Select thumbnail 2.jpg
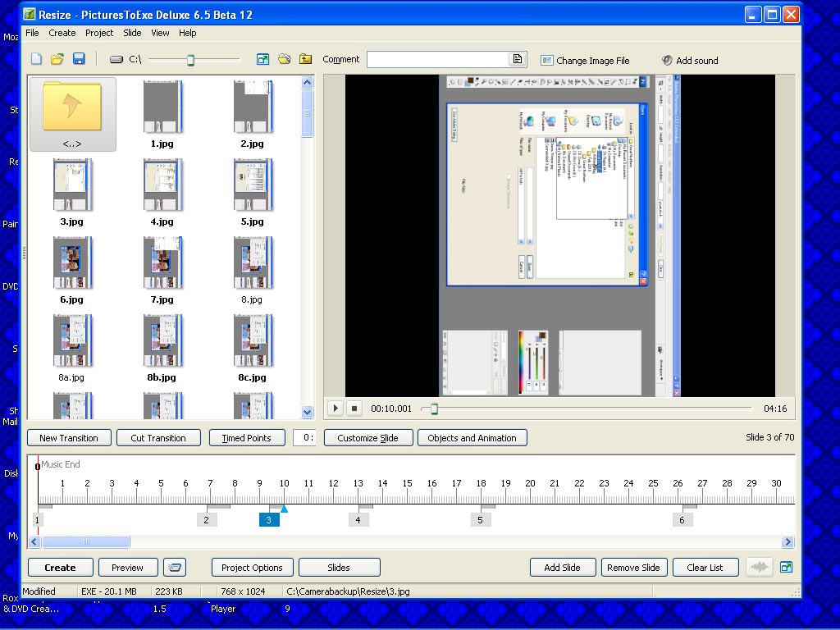Viewport: 840px width, 630px height. [x=253, y=113]
